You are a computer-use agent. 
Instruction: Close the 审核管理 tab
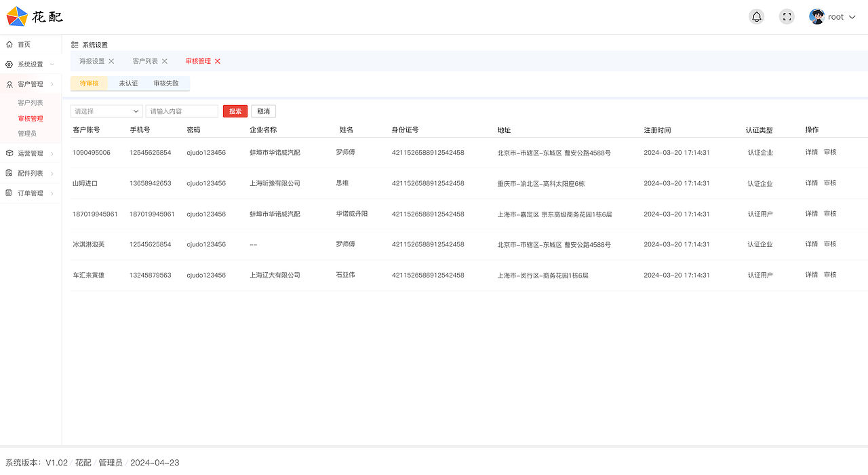(x=218, y=61)
